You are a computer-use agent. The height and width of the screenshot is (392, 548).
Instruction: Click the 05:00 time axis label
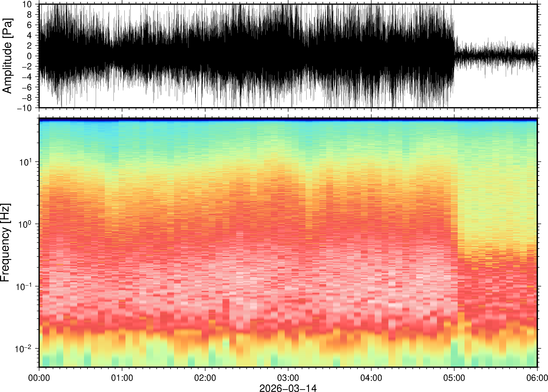tap(454, 378)
